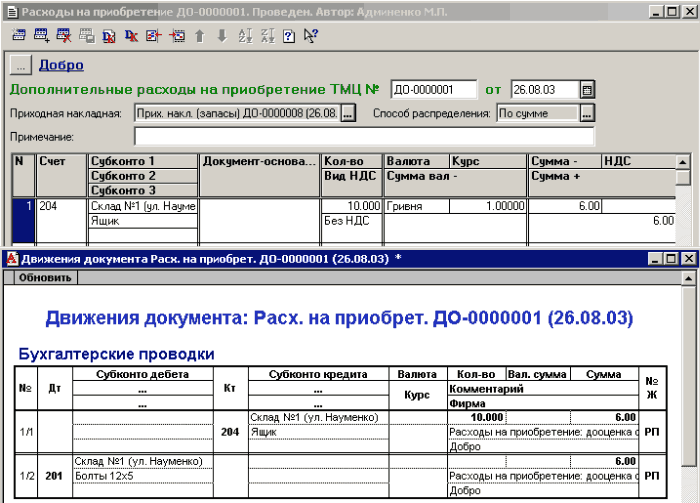This screenshot has width=700, height=503.
Task: Open selection for Способ распределения field
Action: click(587, 113)
